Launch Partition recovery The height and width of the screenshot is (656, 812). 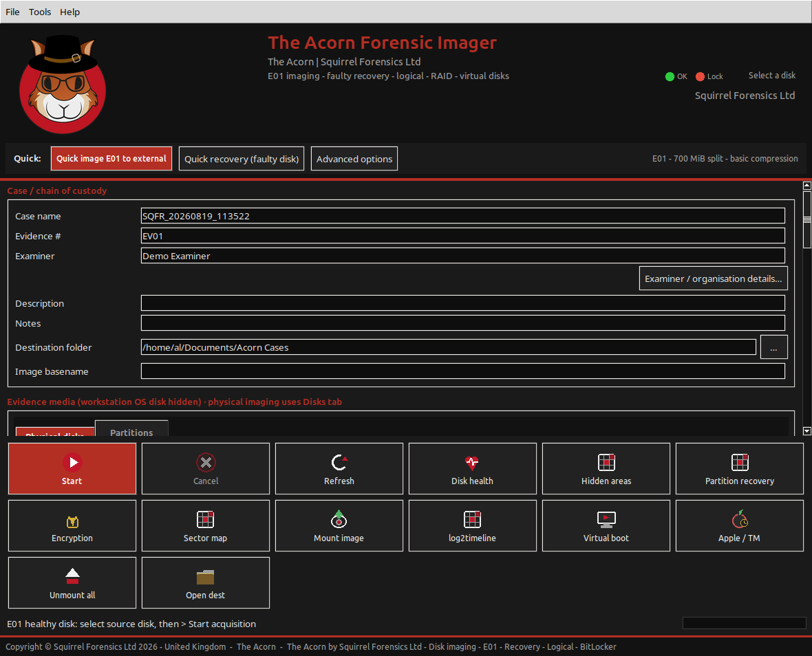[x=740, y=468]
